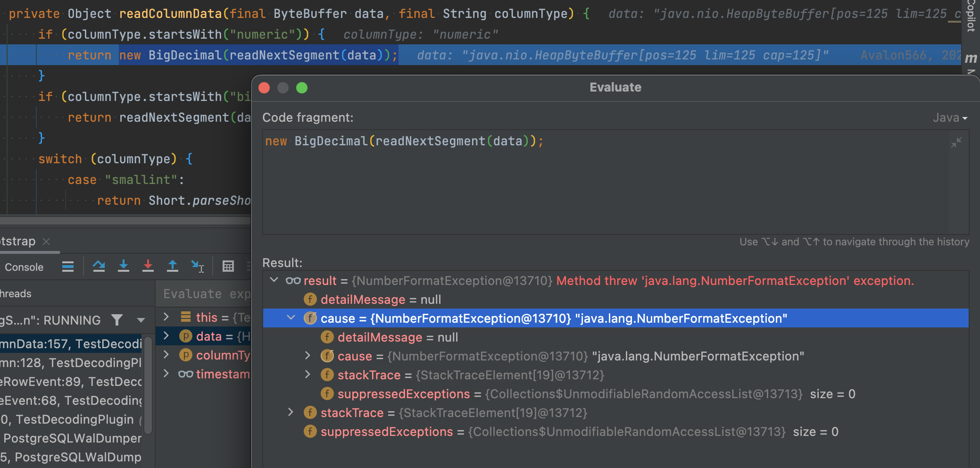Open the Copilot tool window tab
The height and width of the screenshot is (468, 980).
click(x=971, y=17)
